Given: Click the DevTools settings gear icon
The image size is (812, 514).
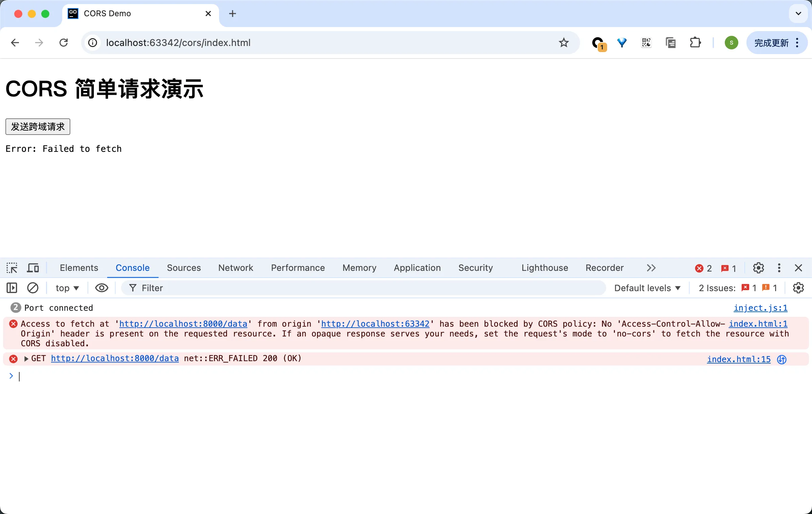Looking at the screenshot, I should click(x=758, y=268).
